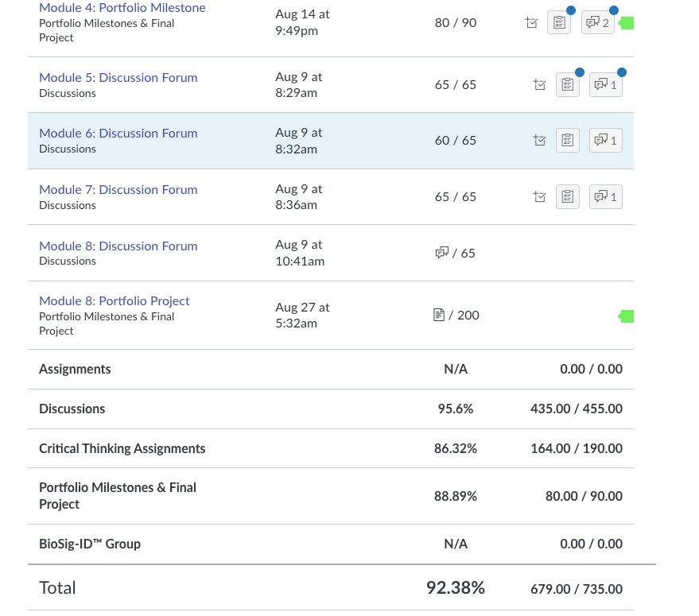Screen dimensions: 699x616
Task: Show score details icon for Module 4
Action: pos(532,23)
